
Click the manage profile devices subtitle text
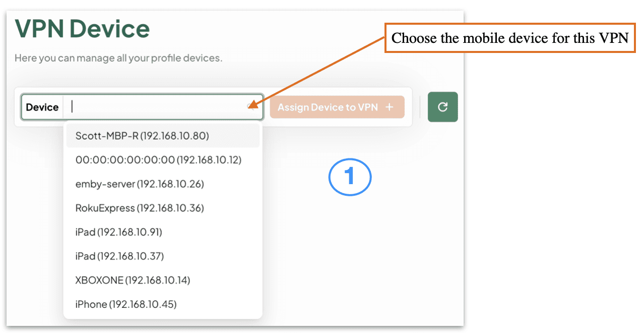(x=118, y=58)
